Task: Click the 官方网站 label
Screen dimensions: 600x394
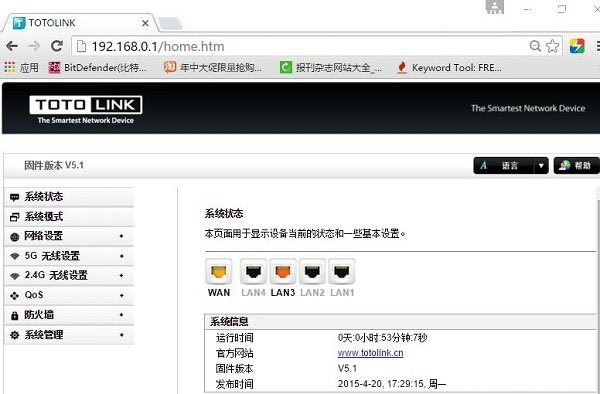Action: coord(235,353)
